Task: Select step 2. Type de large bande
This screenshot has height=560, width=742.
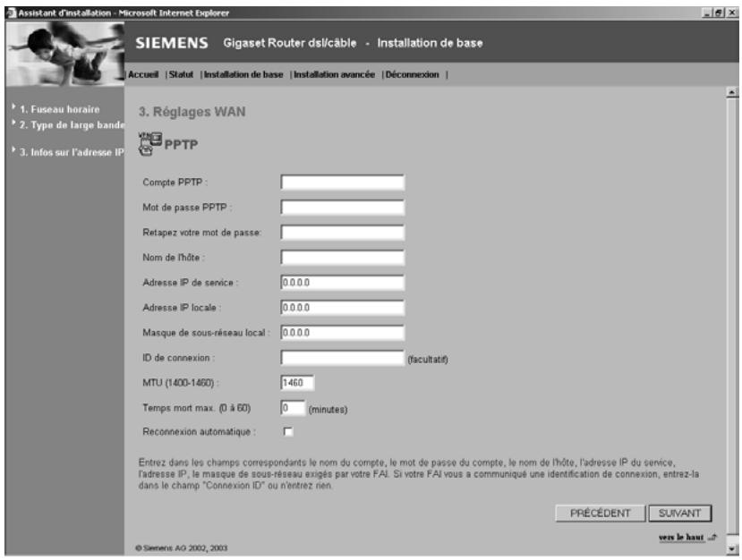Action: 72,125
